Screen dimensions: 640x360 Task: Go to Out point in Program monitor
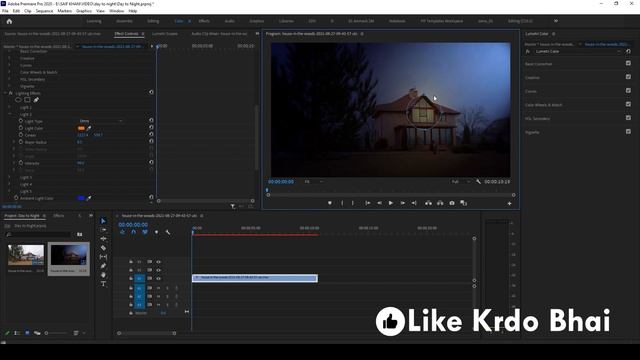point(414,203)
